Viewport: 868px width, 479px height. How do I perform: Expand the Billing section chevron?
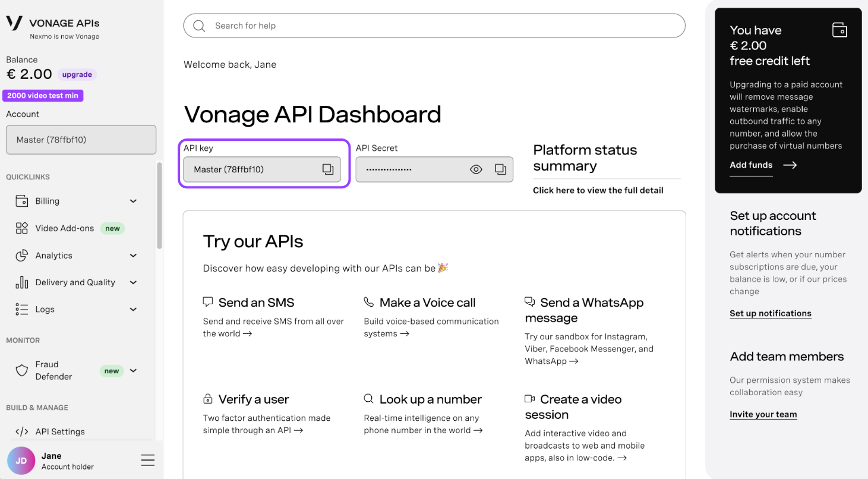click(133, 200)
